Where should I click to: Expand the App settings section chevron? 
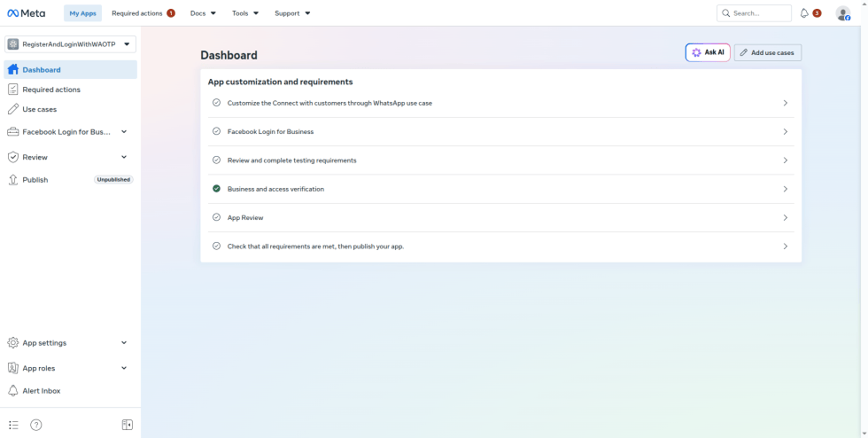tap(124, 342)
